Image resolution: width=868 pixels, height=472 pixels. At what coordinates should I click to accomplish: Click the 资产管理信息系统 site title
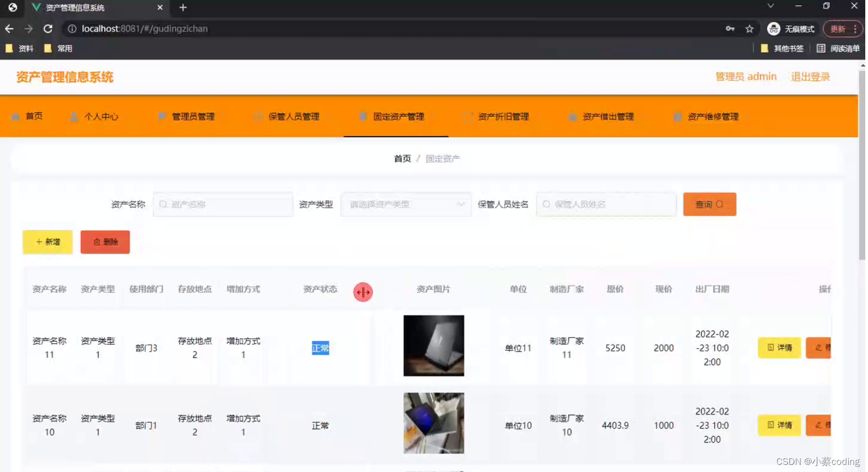pos(65,77)
